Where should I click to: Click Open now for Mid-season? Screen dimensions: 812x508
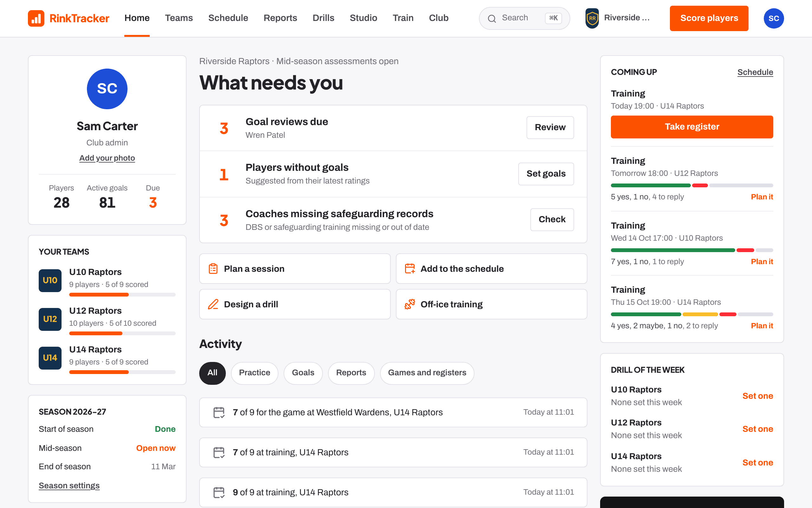pos(156,448)
